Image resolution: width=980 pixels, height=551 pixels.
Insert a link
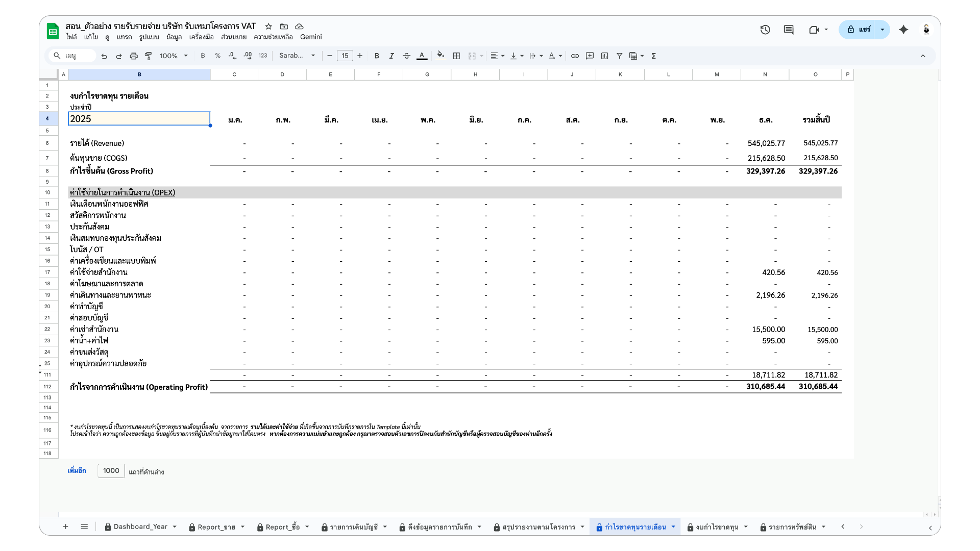coord(575,56)
